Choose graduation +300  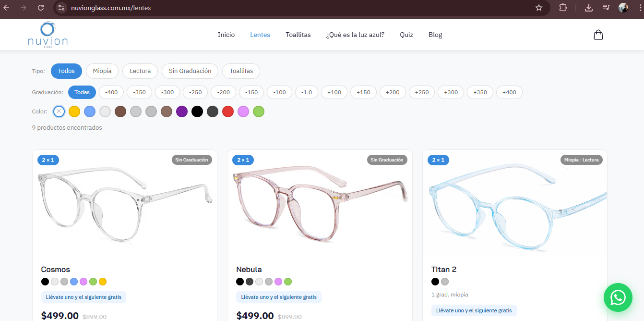(451, 92)
